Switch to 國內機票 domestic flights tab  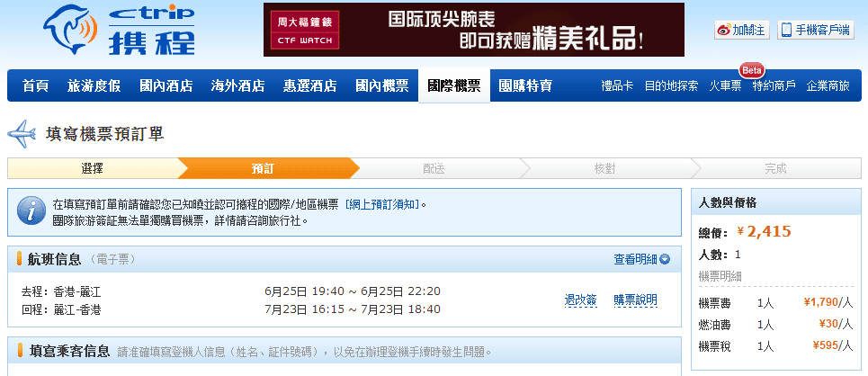381,86
